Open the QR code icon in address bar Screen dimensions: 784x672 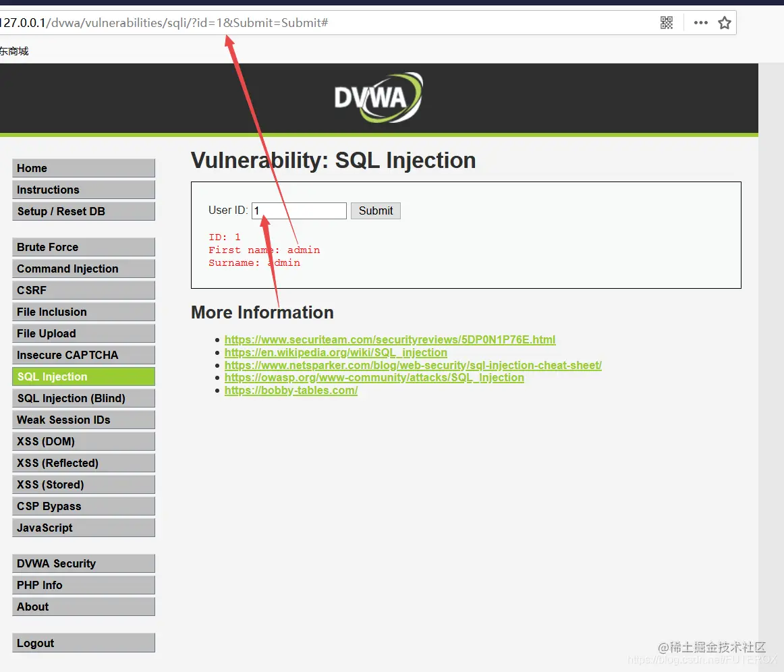click(667, 22)
